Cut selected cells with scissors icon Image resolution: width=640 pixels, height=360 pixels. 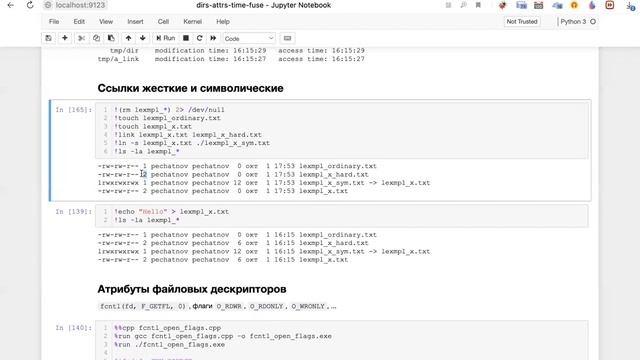[81, 38]
